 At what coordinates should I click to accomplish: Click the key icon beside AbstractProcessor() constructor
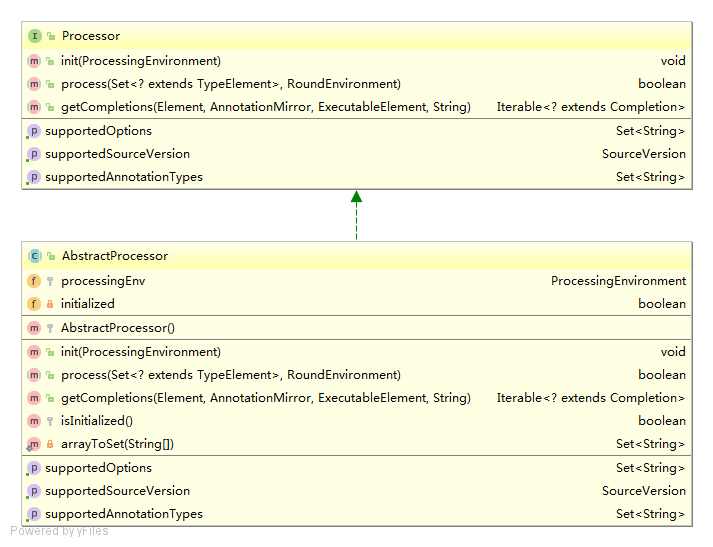tap(50, 328)
